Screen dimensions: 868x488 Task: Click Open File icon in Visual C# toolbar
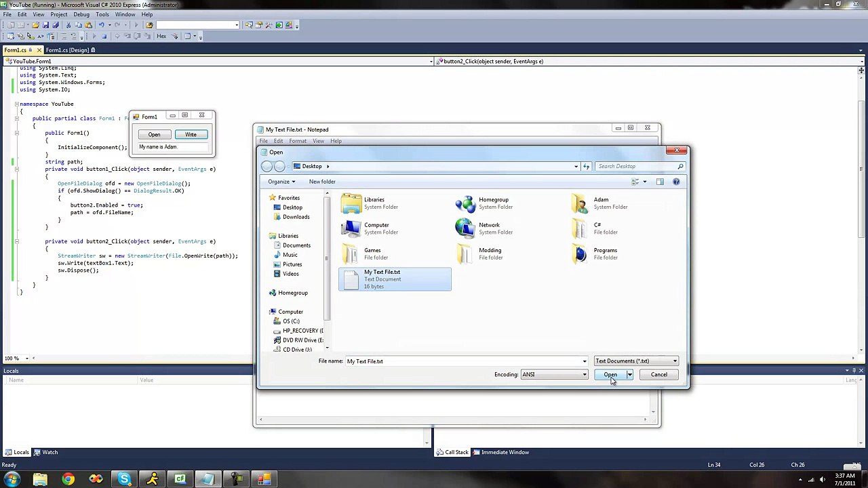pyautogui.click(x=35, y=25)
